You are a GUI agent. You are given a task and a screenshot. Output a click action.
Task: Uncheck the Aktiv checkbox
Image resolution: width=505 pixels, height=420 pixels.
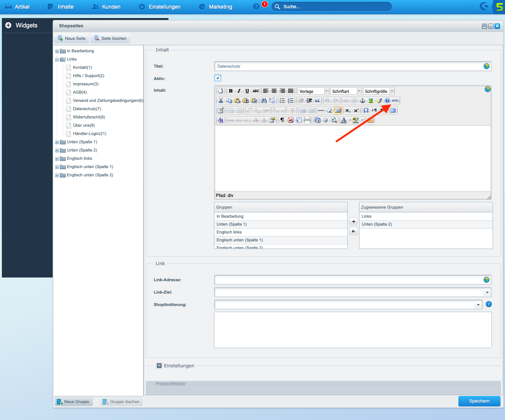pyautogui.click(x=218, y=78)
